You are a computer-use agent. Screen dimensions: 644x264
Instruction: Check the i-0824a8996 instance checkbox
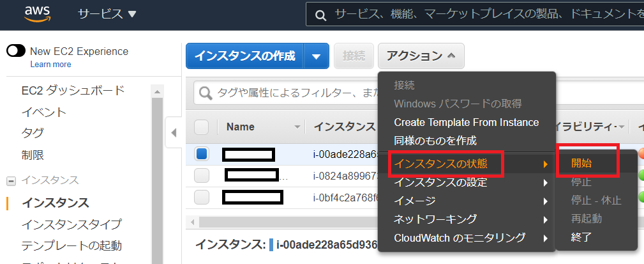tap(201, 176)
